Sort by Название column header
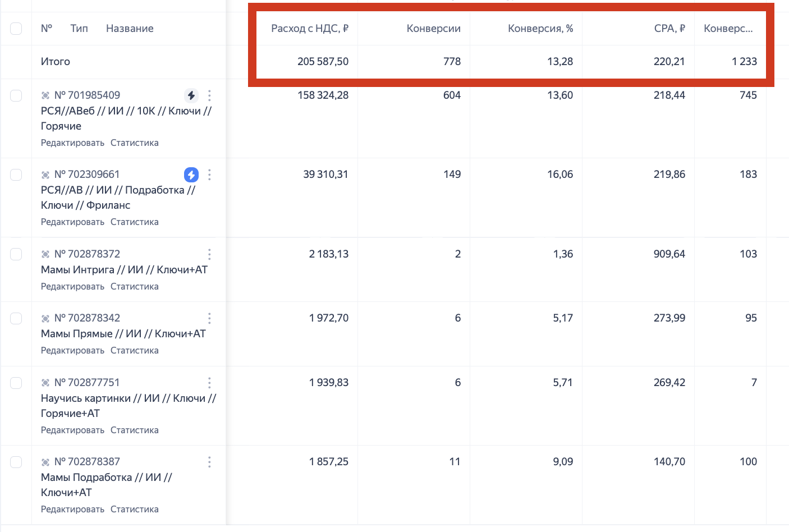Screen dimensions: 789x532 130,29
